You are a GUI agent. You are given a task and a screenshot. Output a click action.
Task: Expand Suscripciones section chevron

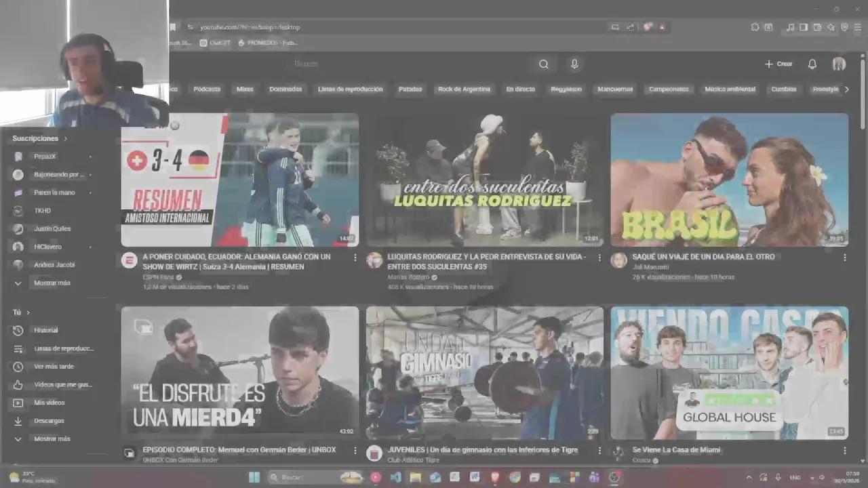(66, 138)
